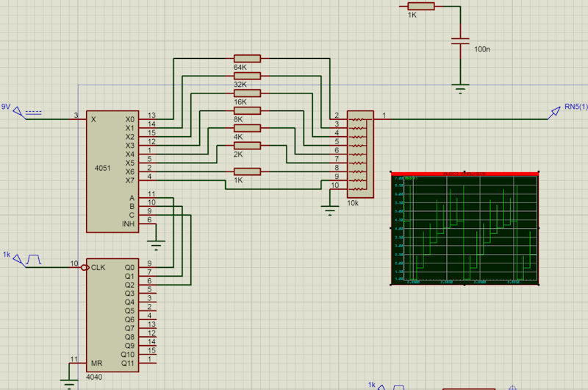This screenshot has height=390, width=588.
Task: Click the Q1 output pin of the 4040
Action: [x=148, y=276]
